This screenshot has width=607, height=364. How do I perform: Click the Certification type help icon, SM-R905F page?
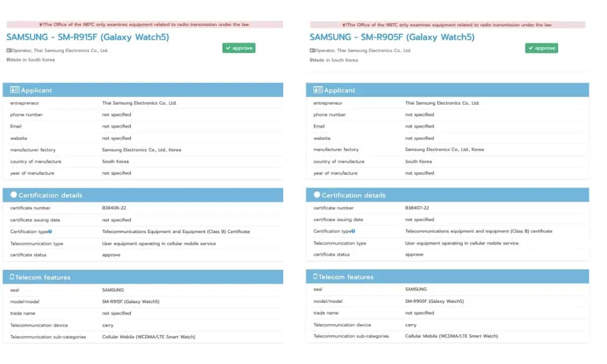[353, 231]
